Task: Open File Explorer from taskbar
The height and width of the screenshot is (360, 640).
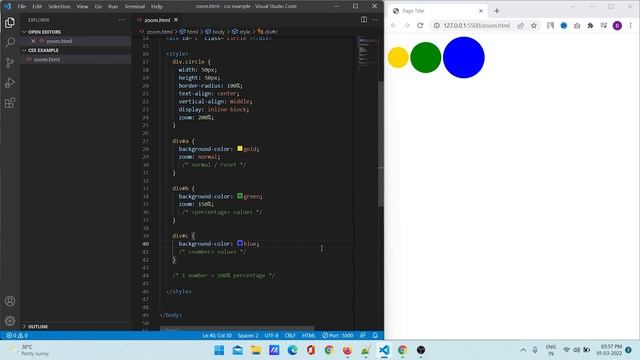Action: click(x=256, y=350)
